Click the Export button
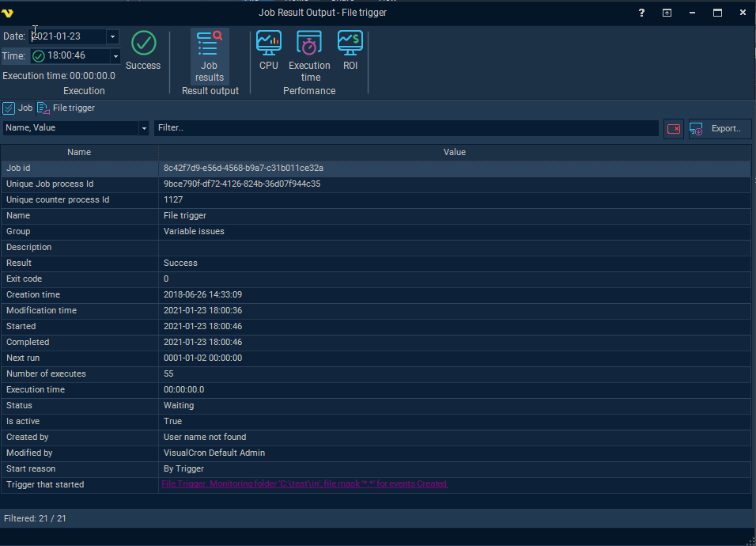 pos(719,128)
